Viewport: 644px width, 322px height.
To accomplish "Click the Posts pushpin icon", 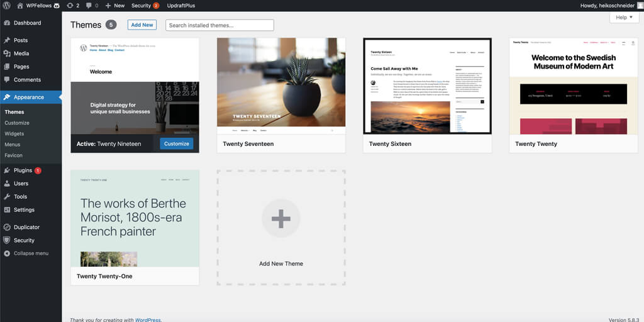I will coord(7,40).
